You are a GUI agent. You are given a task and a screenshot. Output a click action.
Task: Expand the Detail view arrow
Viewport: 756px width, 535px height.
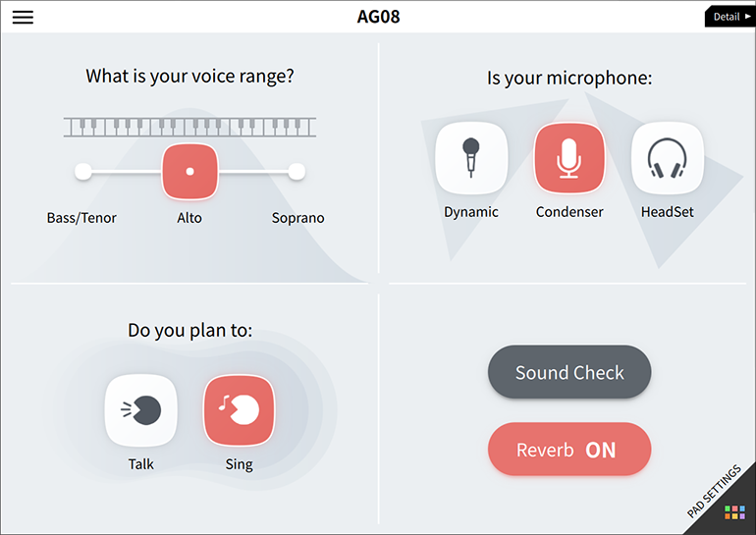pyautogui.click(x=729, y=17)
